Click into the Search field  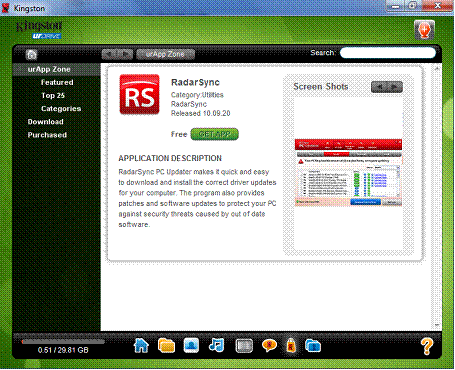(x=388, y=53)
